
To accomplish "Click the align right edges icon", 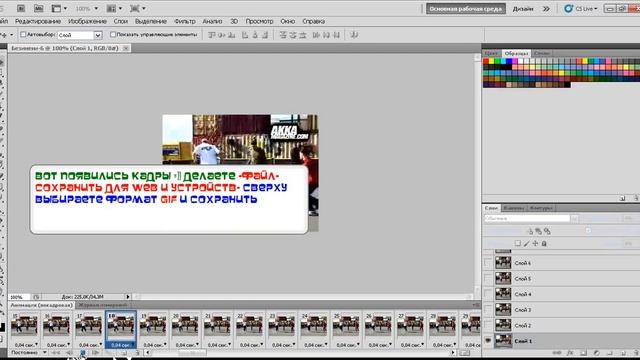I will coord(265,35).
